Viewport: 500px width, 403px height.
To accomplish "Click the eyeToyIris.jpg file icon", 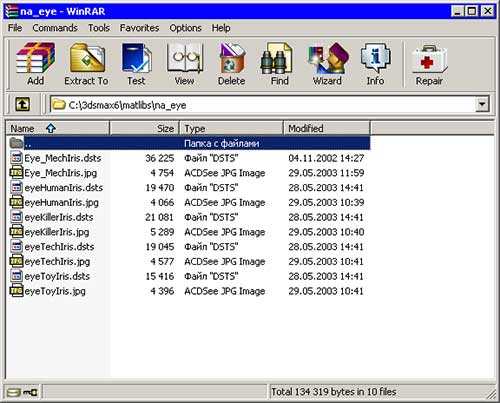I will click(16, 290).
